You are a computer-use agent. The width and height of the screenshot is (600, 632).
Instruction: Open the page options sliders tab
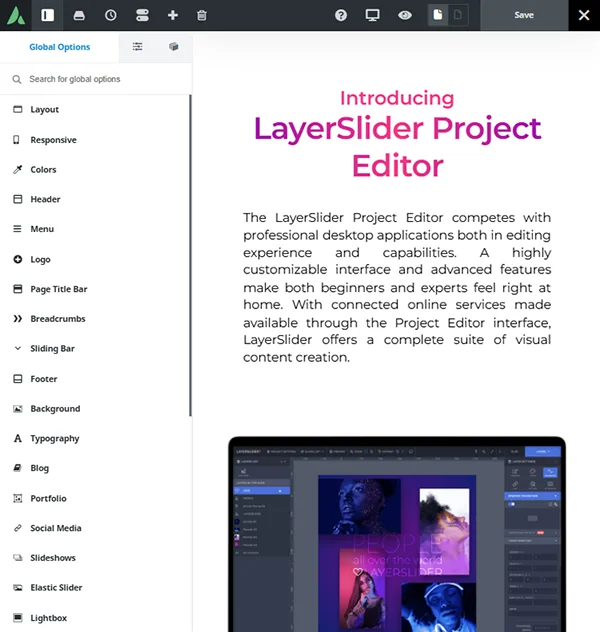click(x=137, y=47)
